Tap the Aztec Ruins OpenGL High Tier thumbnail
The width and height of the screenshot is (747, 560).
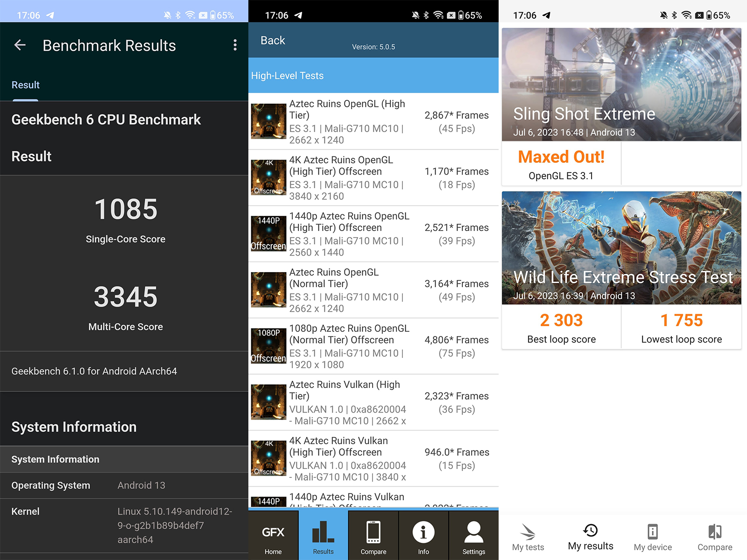(x=268, y=121)
